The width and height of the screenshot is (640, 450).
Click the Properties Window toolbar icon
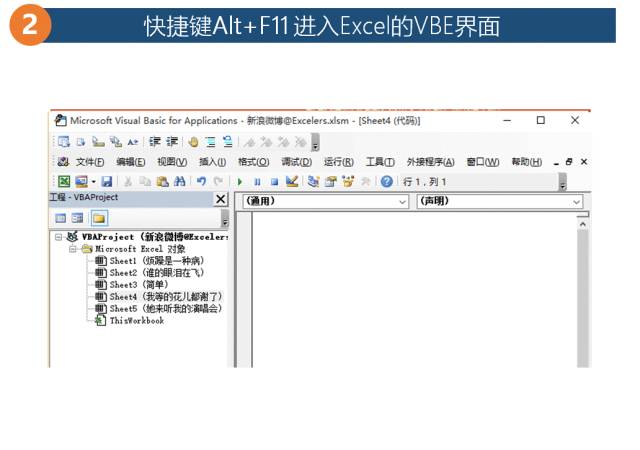[x=331, y=181]
